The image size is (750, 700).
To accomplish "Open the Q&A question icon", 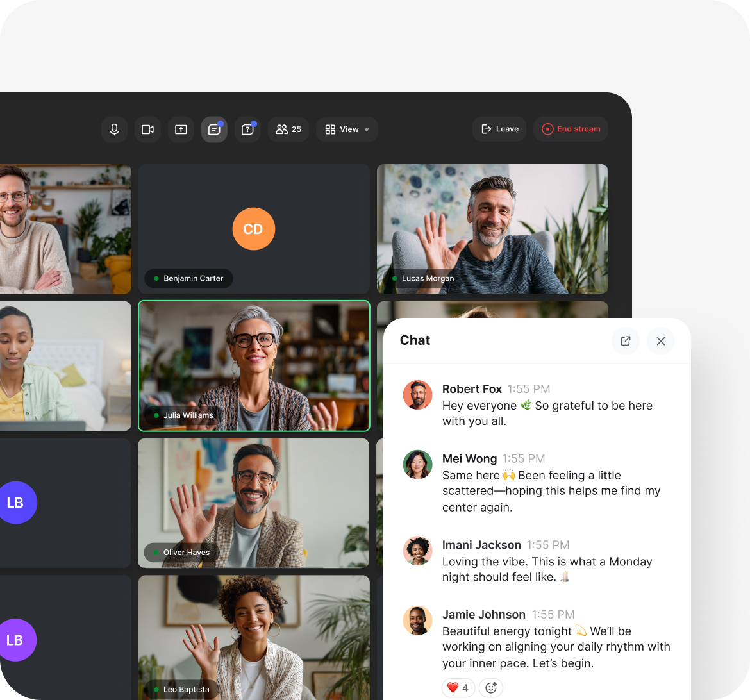I will [247, 129].
